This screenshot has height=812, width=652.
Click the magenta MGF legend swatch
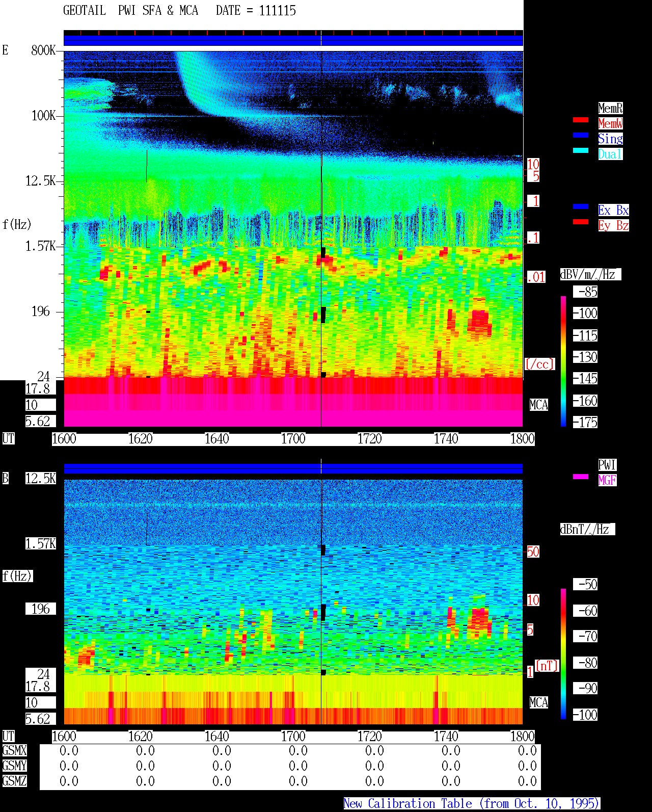(x=581, y=477)
